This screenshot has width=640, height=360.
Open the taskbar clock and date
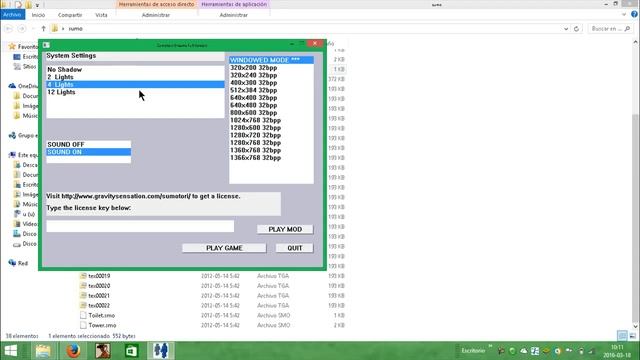point(617,351)
